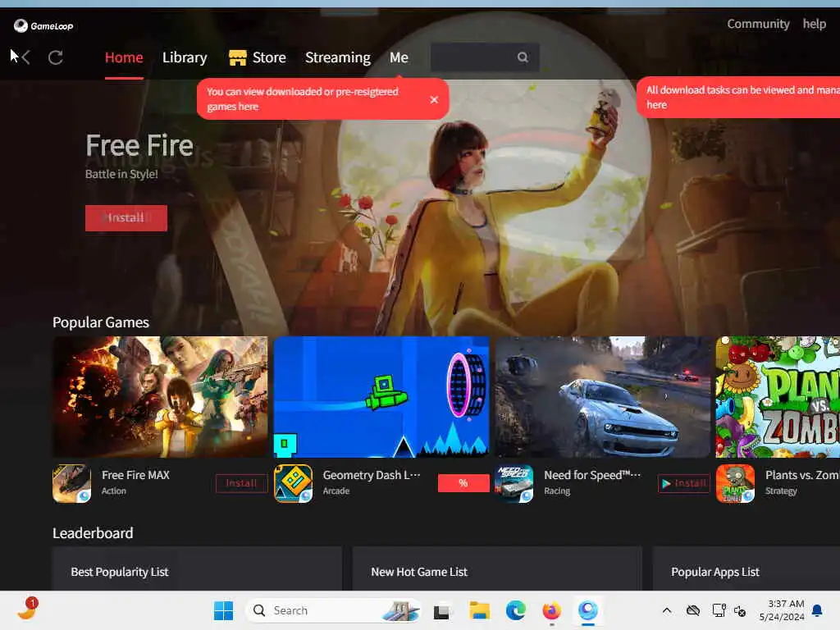
Task: Install Free Fire from the banner
Action: coord(126,218)
